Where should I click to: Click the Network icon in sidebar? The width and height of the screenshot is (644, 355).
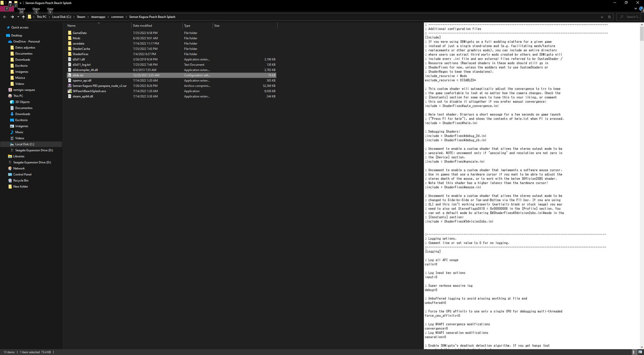coord(10,169)
